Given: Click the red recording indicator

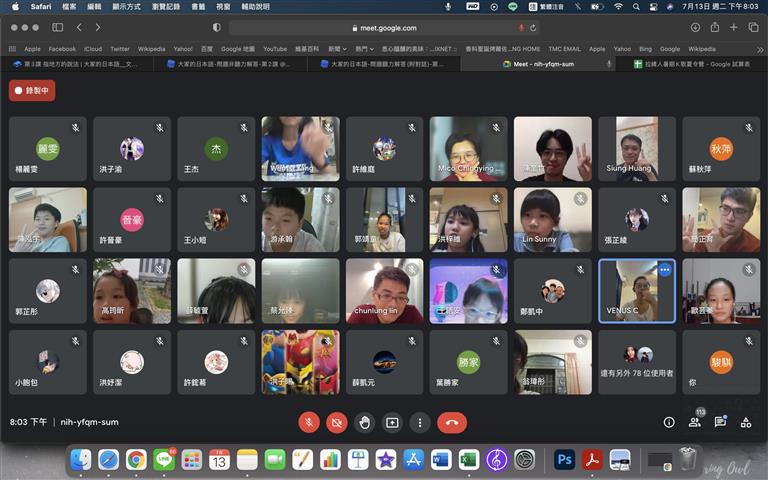Looking at the screenshot, I should (x=32, y=91).
